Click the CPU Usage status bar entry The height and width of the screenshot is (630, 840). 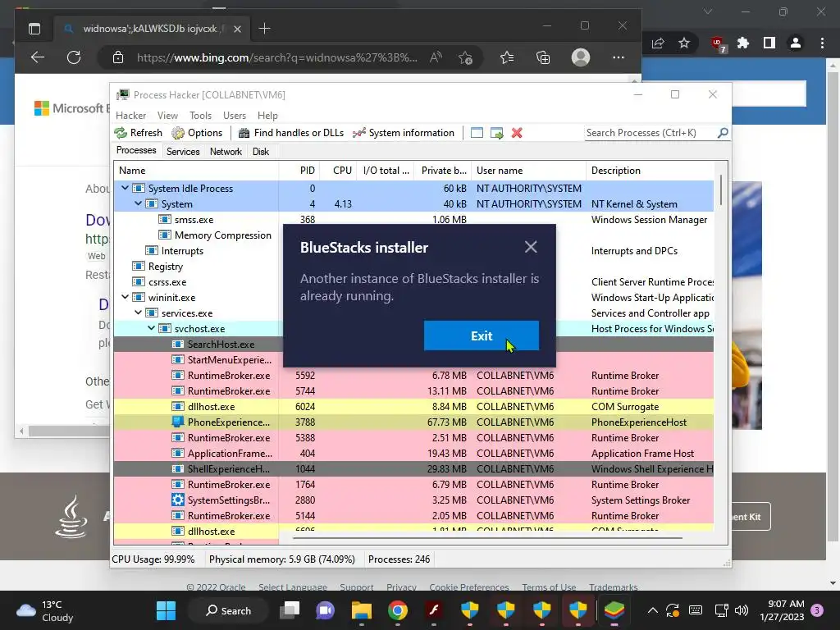153,559
